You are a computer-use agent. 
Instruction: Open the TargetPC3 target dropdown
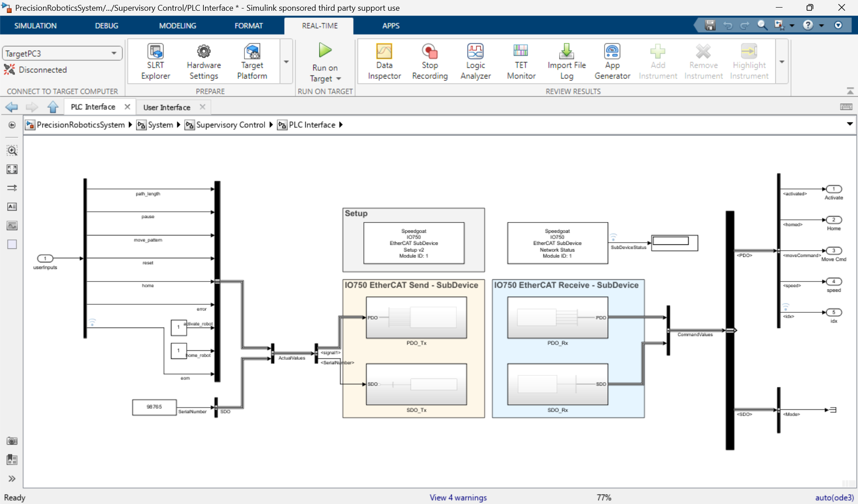(x=62, y=54)
